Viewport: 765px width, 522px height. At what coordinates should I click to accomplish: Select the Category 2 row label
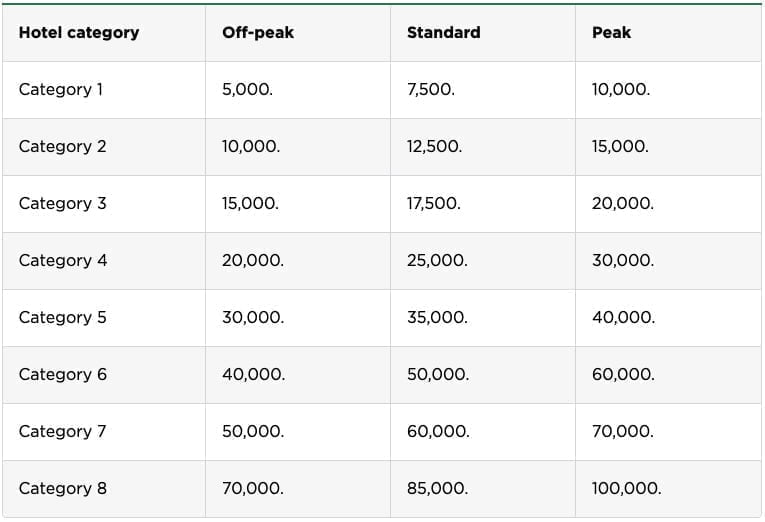(62, 146)
